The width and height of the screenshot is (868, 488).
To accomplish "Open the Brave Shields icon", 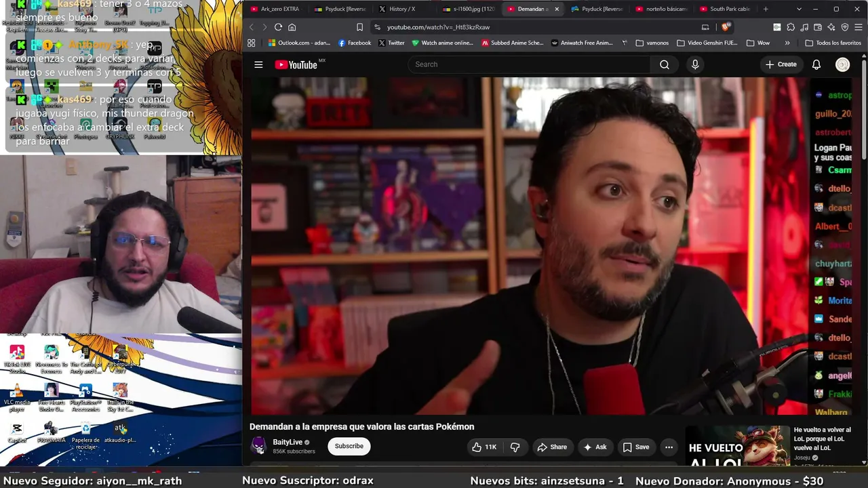I will click(x=726, y=27).
